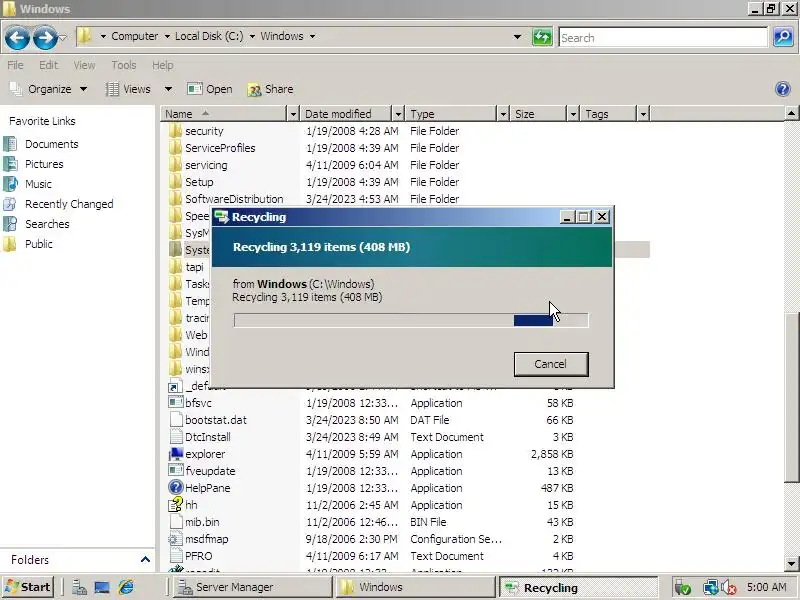Select the servicing folder icon
Image resolution: width=800 pixels, height=600 pixels.
click(x=176, y=165)
